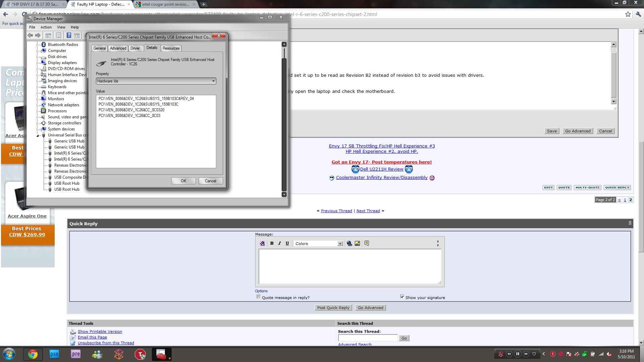Click the Insert Link globe icon
This screenshot has width=644, height=362.
tap(350, 243)
